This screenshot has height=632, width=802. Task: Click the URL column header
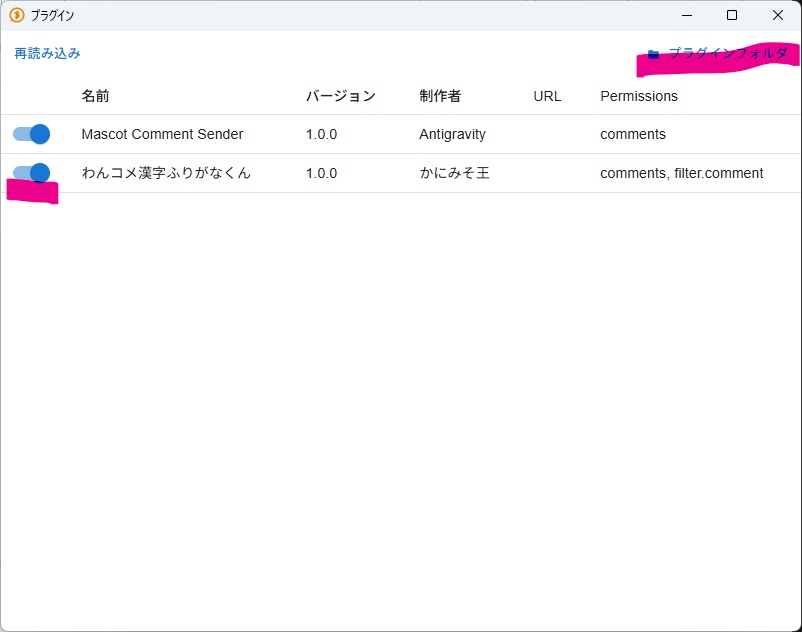(x=547, y=96)
